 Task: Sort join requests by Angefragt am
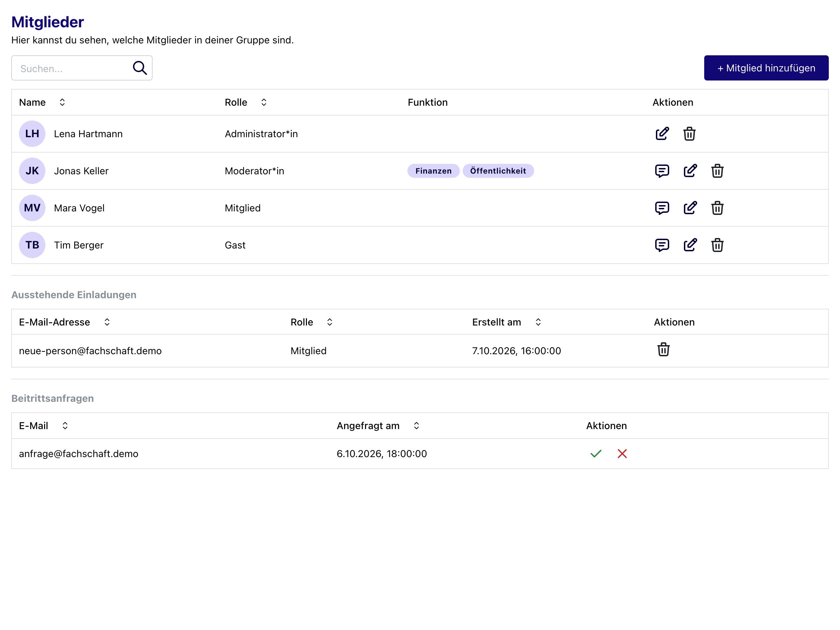[416, 426]
